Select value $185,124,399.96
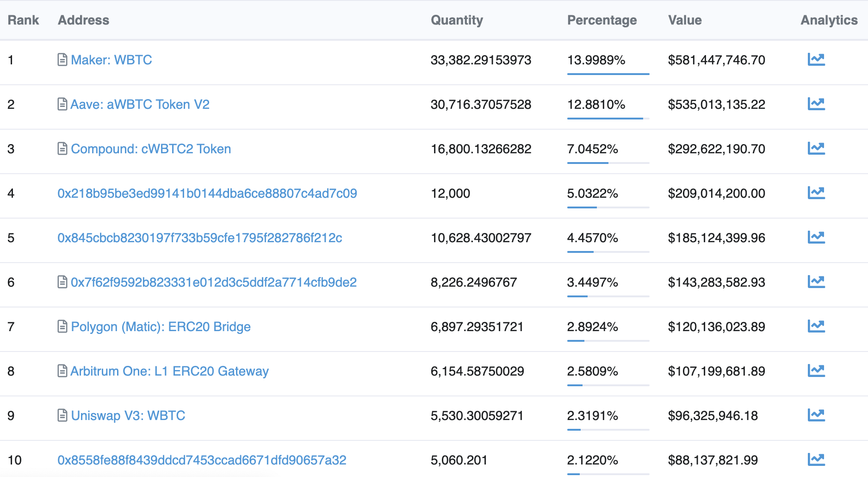 pyautogui.click(x=717, y=238)
